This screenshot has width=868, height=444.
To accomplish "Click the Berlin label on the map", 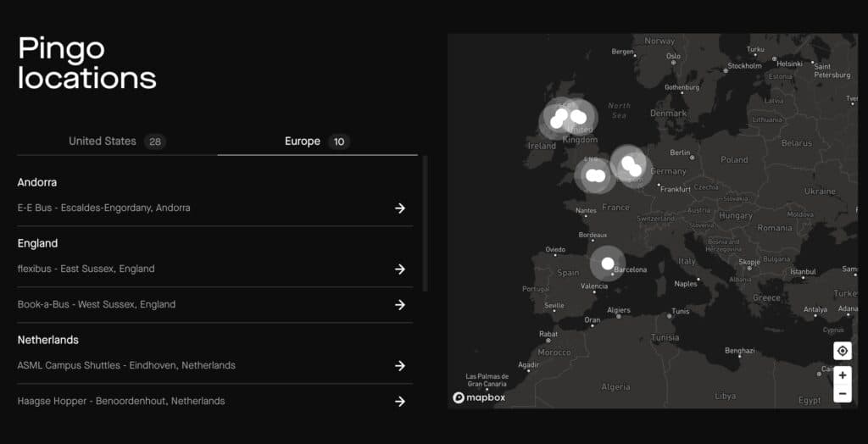I will coord(680,153).
